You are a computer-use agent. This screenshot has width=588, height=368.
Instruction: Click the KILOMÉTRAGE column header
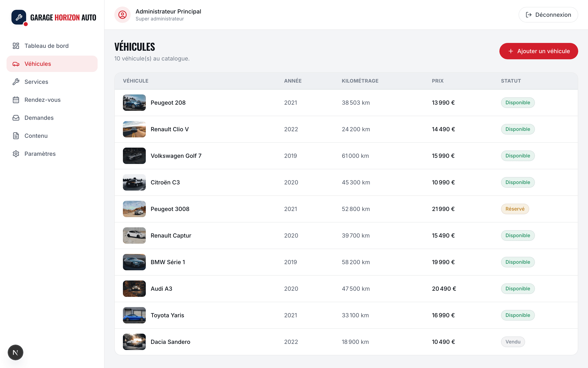tap(360, 81)
